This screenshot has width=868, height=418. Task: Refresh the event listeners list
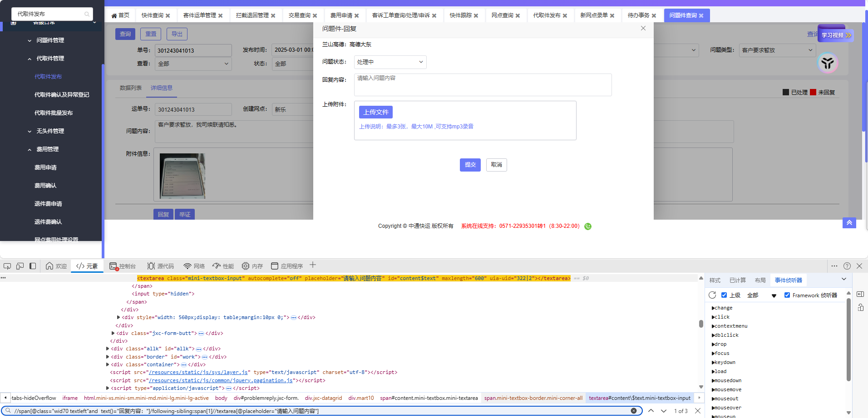click(x=712, y=295)
